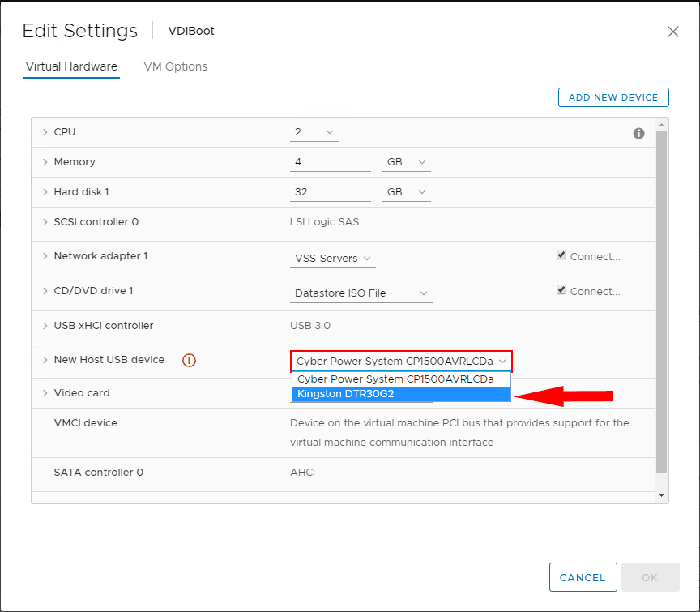
Task: Select the Virtual Hardware tab
Action: coord(71,66)
